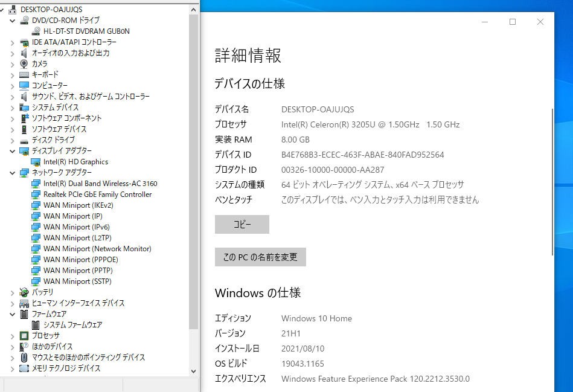Click the バッテリ battery icon
Viewport: 573px width, 392px height.
point(24,292)
